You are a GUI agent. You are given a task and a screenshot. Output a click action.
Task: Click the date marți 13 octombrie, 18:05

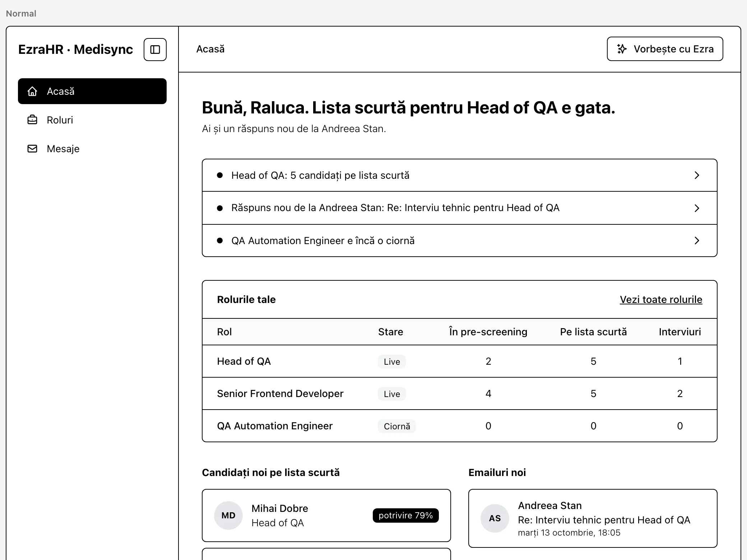pos(569,532)
